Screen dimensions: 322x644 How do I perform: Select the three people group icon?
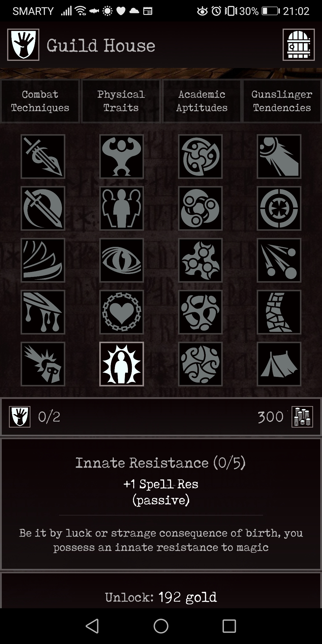point(122,208)
